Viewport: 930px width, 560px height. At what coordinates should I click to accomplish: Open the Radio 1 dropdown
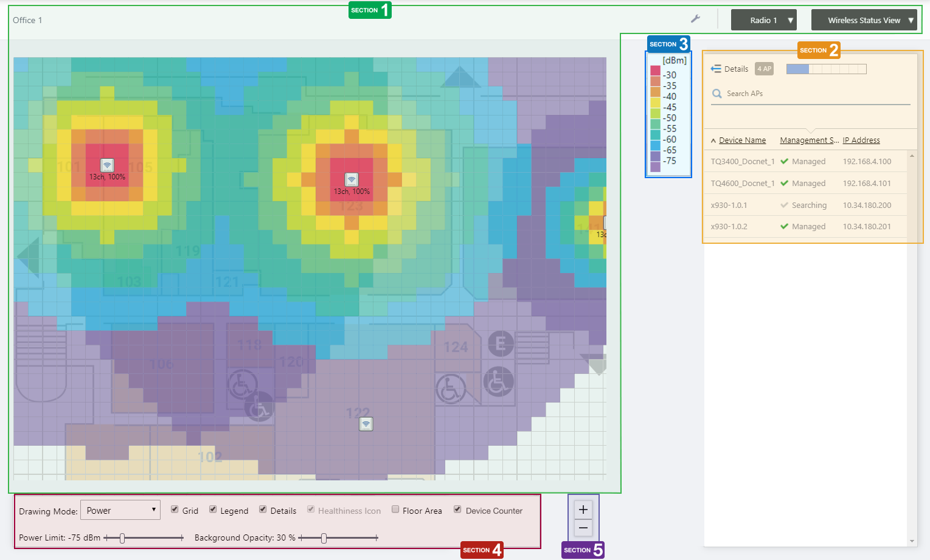click(764, 20)
